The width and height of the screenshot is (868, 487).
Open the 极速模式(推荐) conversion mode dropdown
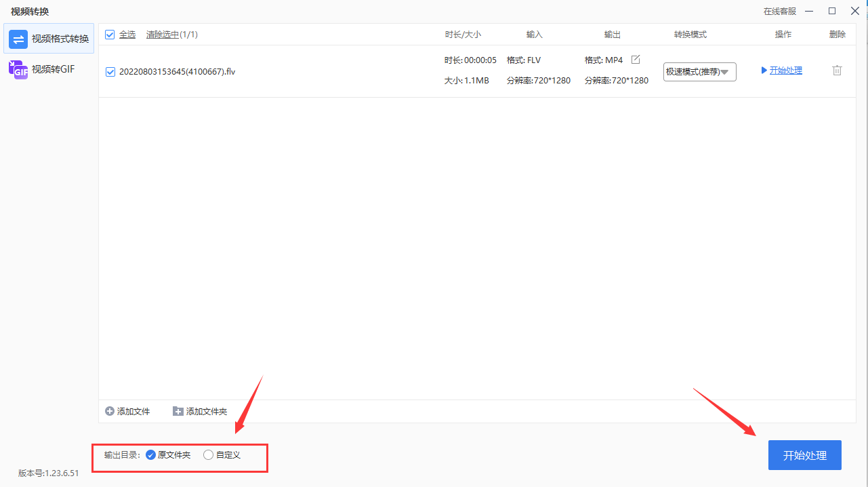(700, 72)
